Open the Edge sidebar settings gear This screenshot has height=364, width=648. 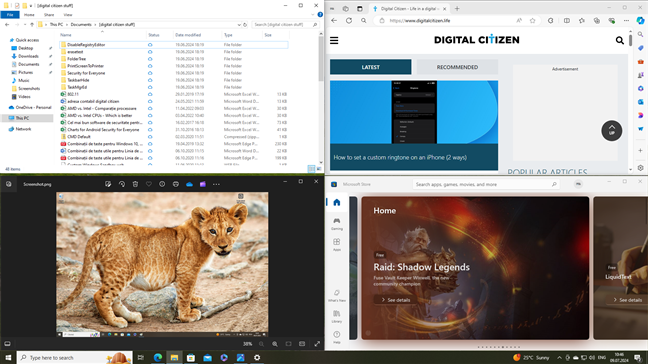point(640,168)
